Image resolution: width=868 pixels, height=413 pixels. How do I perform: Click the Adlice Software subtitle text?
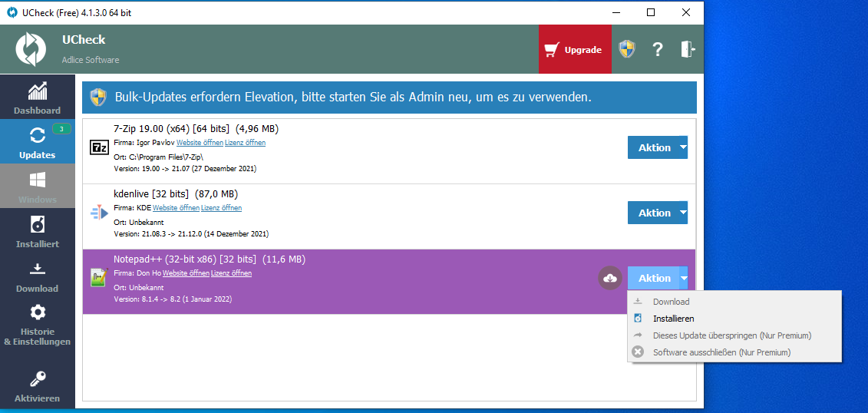[91, 60]
